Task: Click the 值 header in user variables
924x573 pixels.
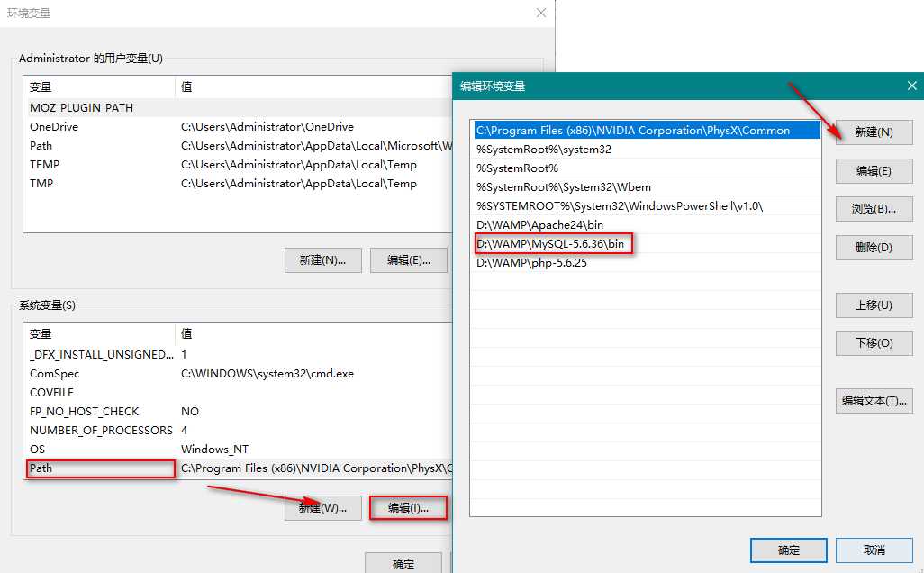Action: point(313,86)
